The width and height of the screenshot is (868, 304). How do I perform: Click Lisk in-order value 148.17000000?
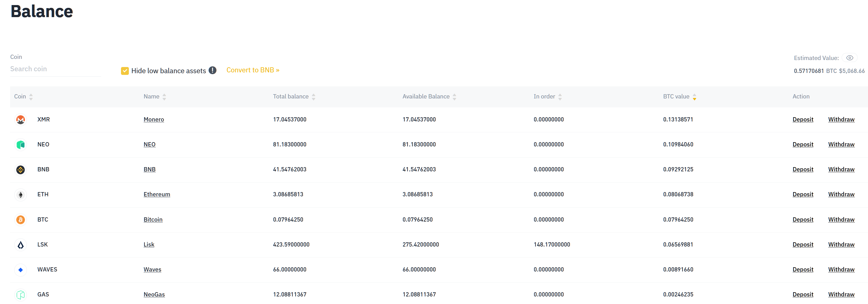pos(551,244)
